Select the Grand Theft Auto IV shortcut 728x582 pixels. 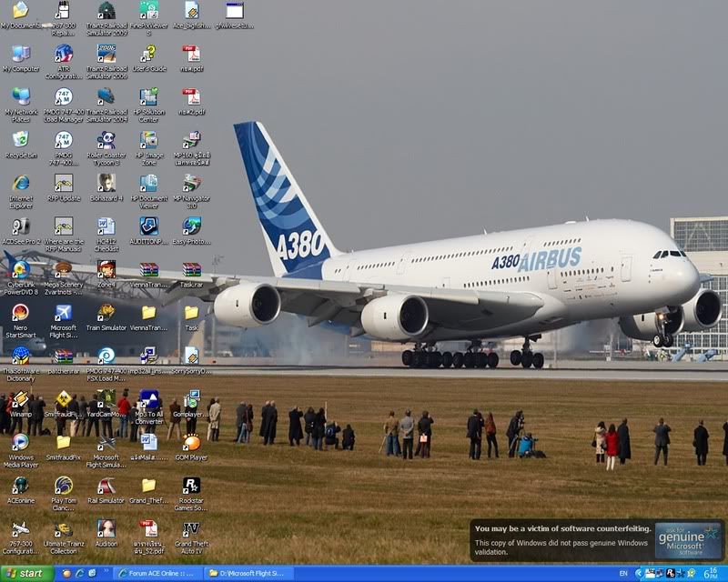click(192, 537)
